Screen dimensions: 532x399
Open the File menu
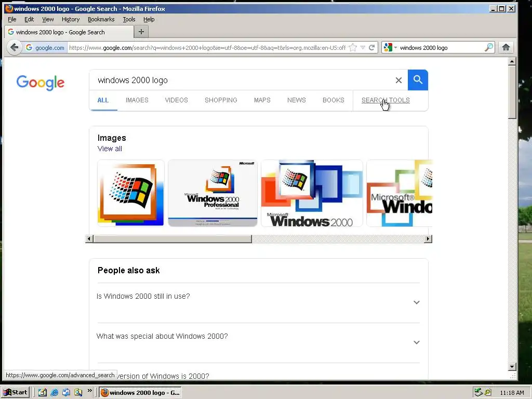(12, 19)
